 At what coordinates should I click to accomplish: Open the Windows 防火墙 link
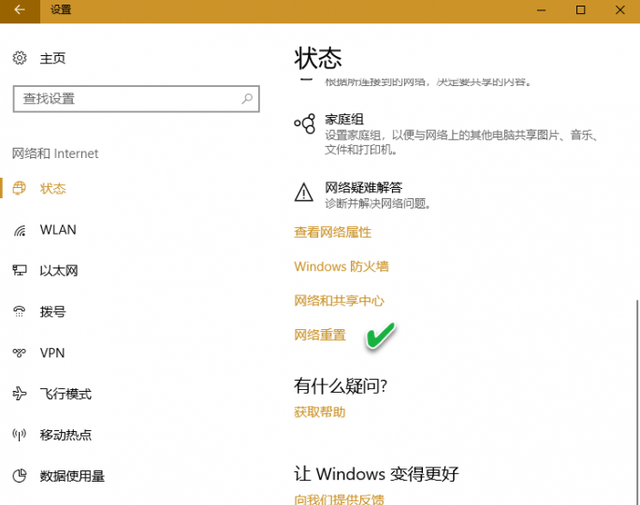341,267
